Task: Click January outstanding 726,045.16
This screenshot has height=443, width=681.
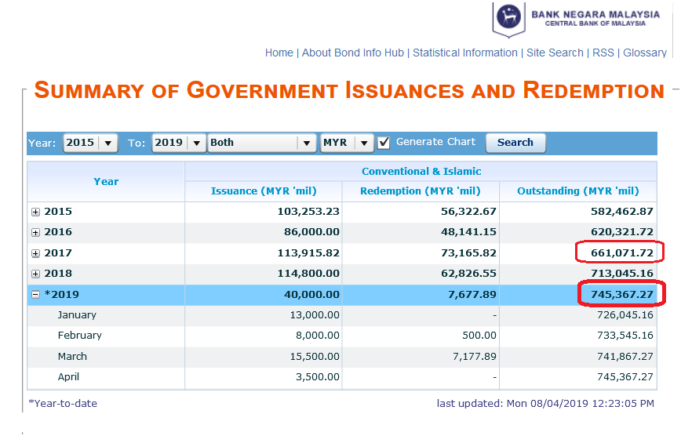Action: pyautogui.click(x=625, y=315)
